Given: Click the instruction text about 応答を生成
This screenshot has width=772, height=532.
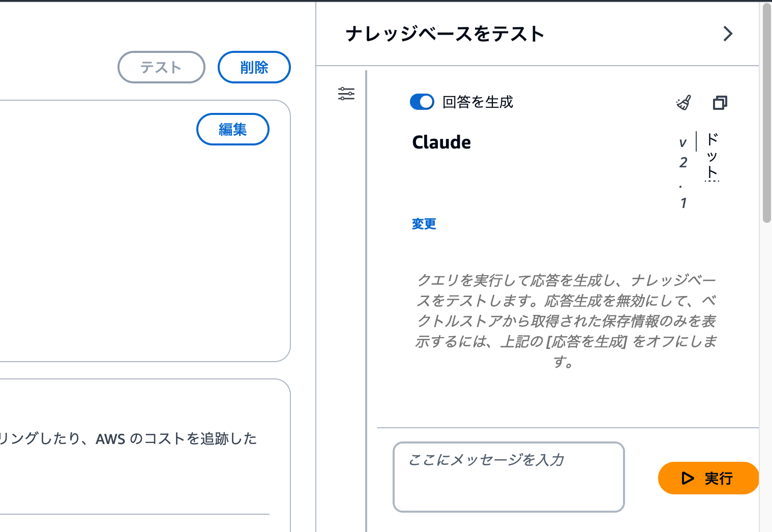Looking at the screenshot, I should pyautogui.click(x=566, y=321).
